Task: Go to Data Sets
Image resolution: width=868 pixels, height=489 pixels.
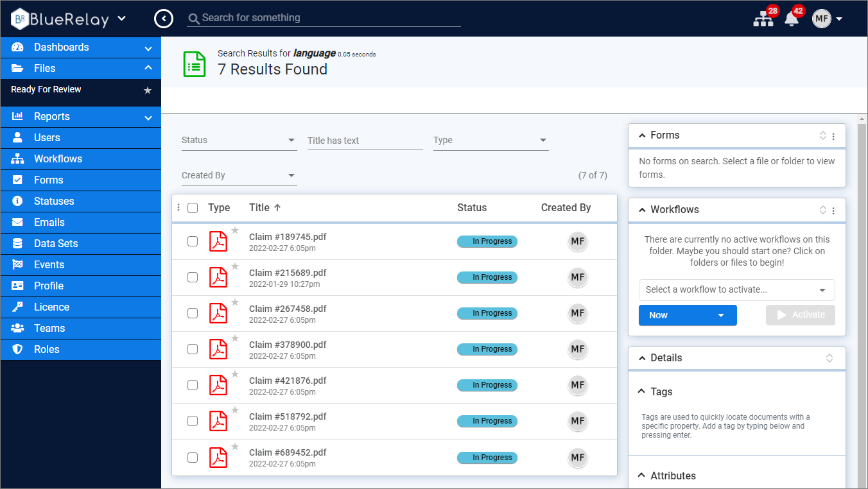Action: [81, 244]
